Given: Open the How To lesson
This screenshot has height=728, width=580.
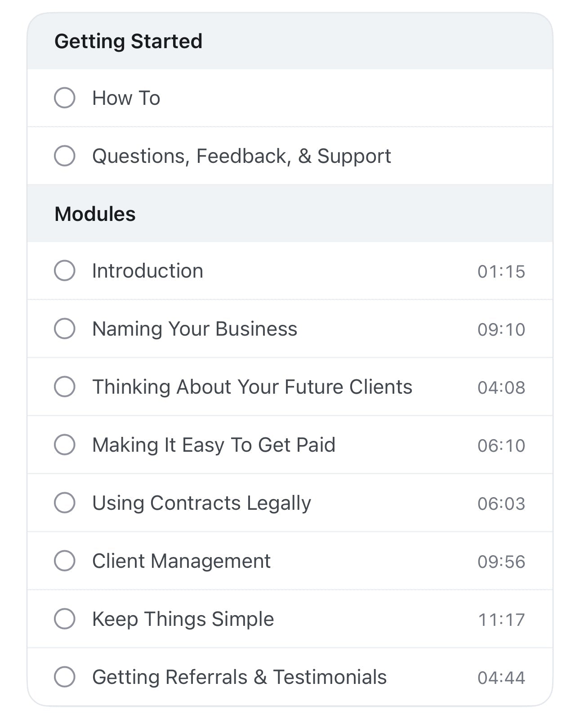Looking at the screenshot, I should [126, 98].
